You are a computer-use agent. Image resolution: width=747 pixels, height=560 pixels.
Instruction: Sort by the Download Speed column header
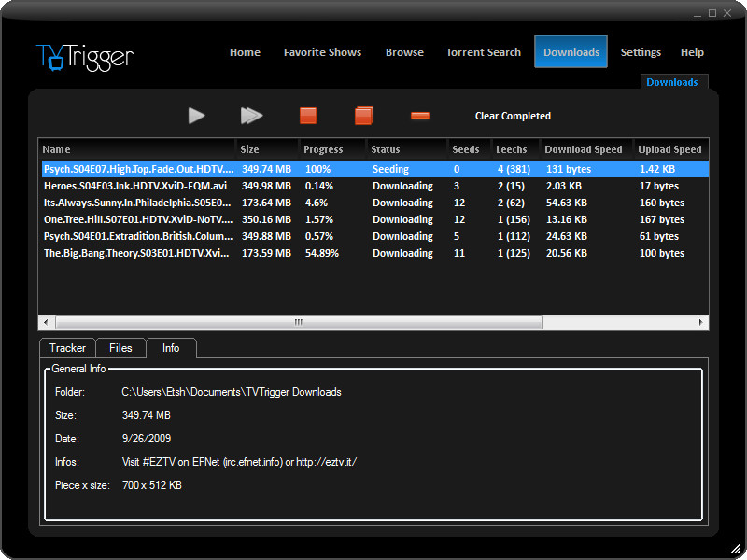click(586, 149)
